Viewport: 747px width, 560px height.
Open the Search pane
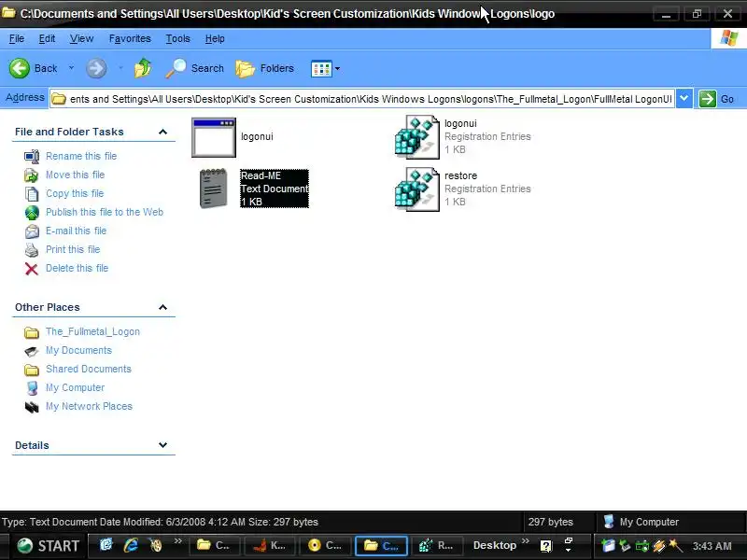(194, 68)
